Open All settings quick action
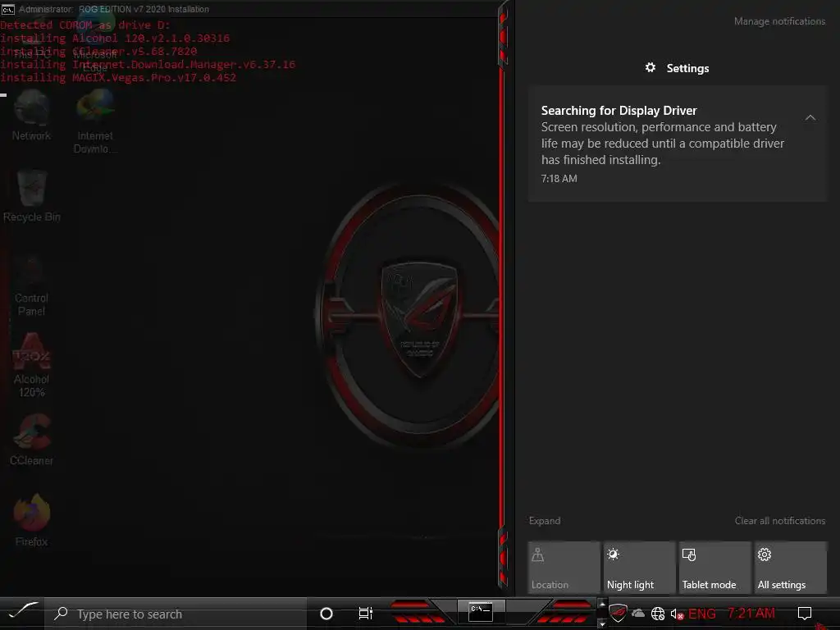This screenshot has height=630, width=840. click(791, 568)
